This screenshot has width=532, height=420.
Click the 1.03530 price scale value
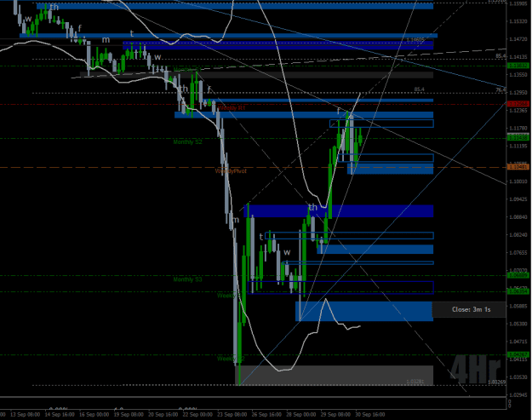click(518, 377)
